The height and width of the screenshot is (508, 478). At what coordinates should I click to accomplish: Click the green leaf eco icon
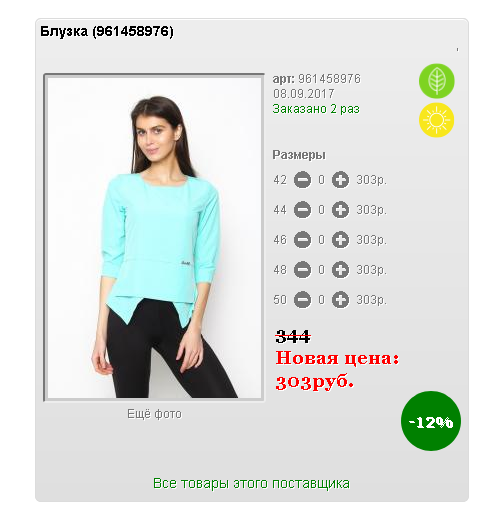coord(436,81)
